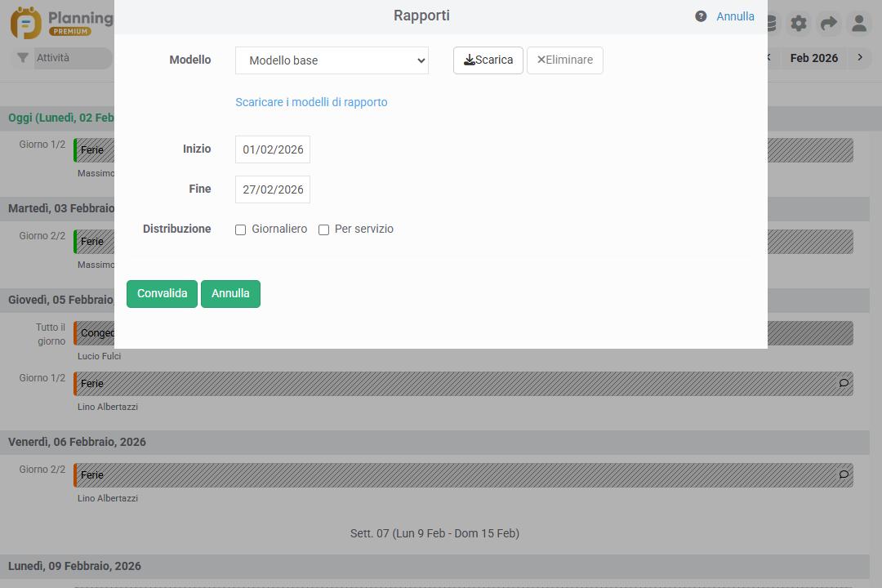The image size is (882, 588).
Task: Open Scaricare i modelli di rapporto link
Action: coord(311,102)
